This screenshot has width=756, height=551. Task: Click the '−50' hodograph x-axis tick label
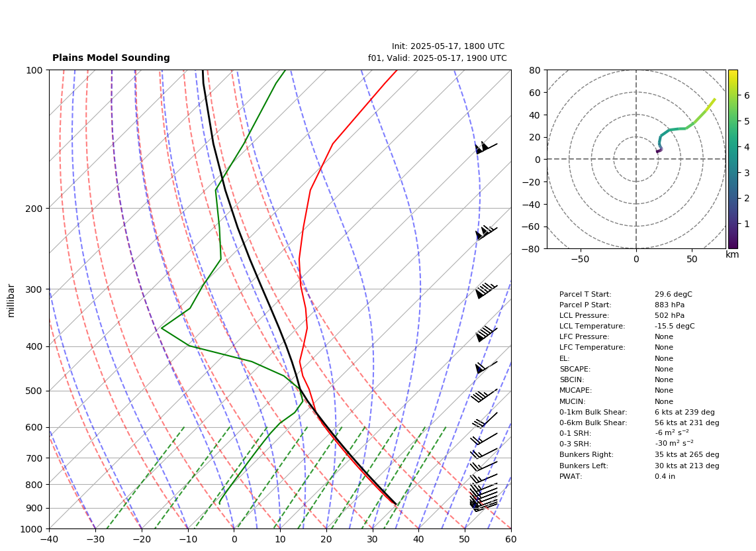point(580,259)
